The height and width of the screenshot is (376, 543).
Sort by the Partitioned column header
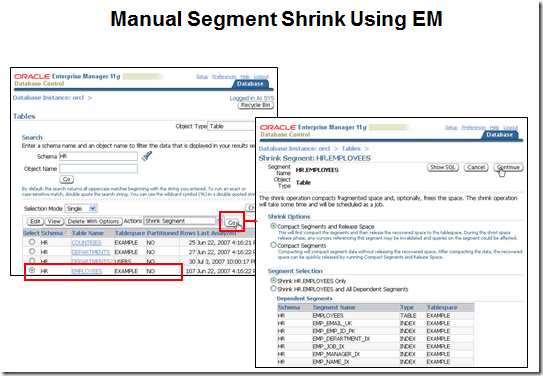(163, 233)
